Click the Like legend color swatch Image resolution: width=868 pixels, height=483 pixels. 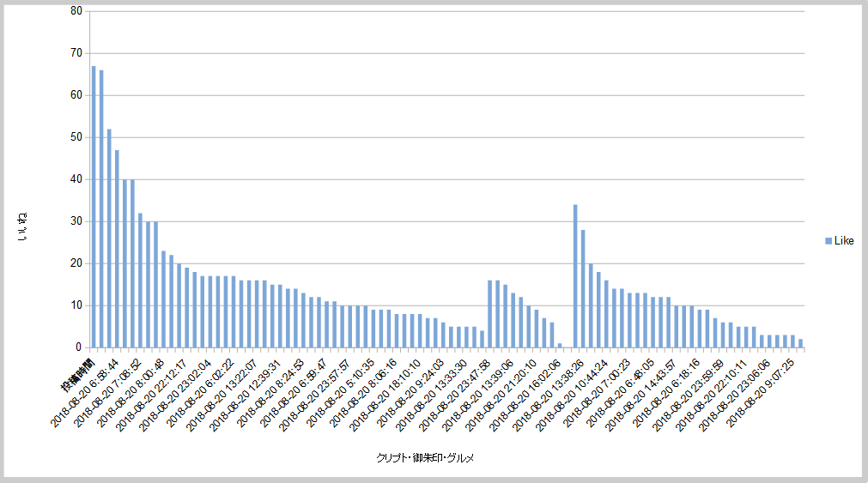point(828,241)
